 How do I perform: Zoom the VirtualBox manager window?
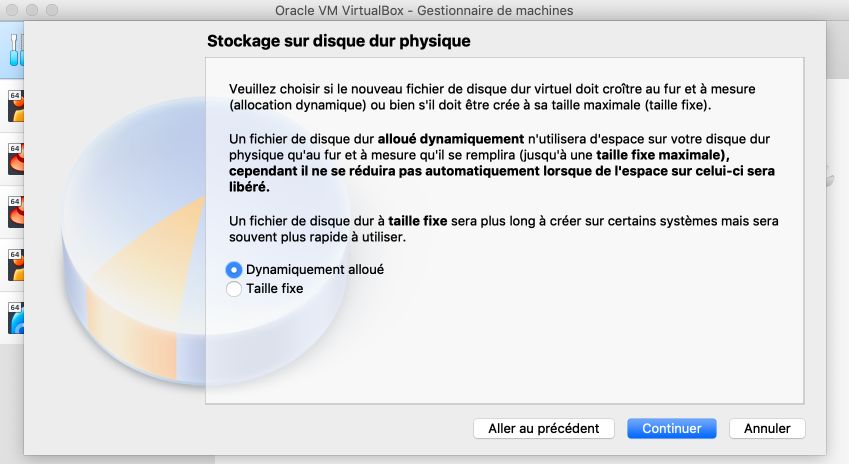tap(52, 10)
